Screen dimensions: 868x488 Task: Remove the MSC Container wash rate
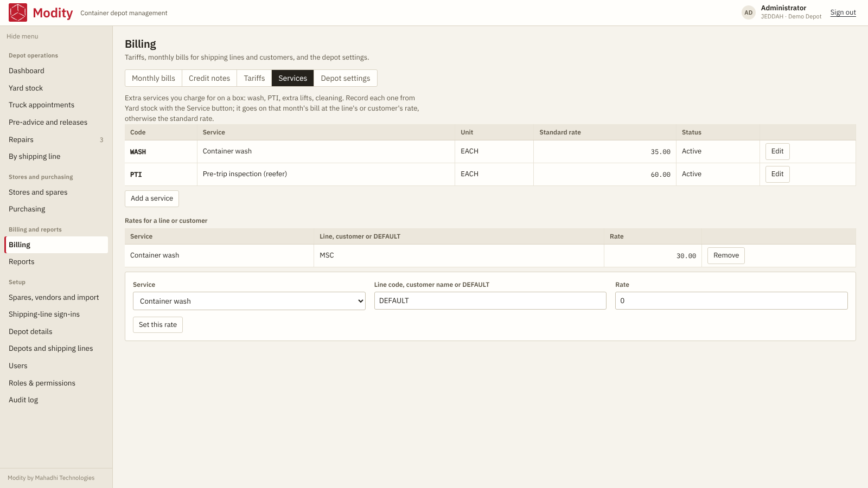pyautogui.click(x=726, y=255)
